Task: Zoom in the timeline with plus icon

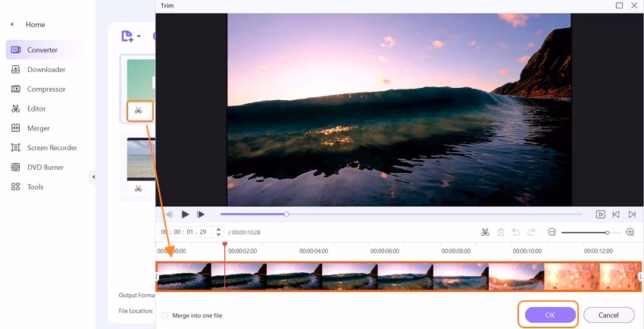Action: coord(630,232)
